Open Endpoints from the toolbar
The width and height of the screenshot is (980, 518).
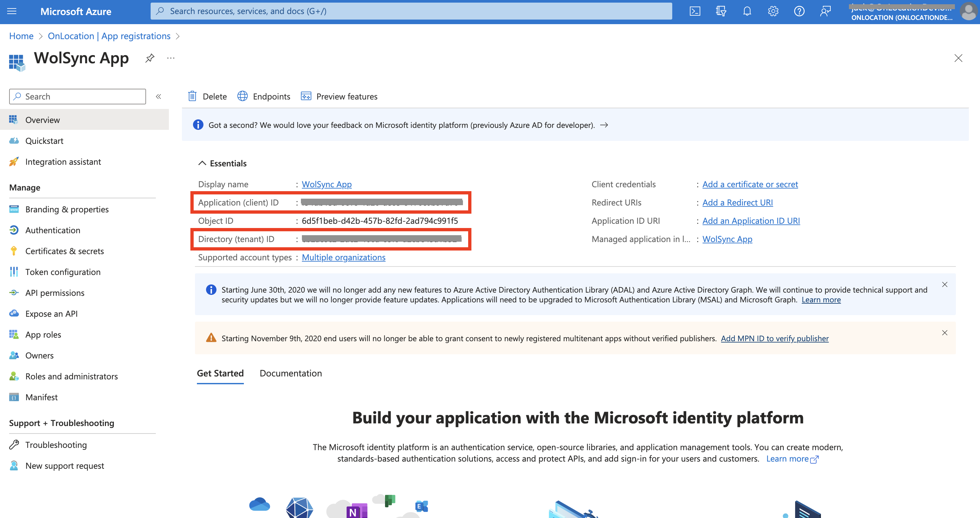(264, 96)
